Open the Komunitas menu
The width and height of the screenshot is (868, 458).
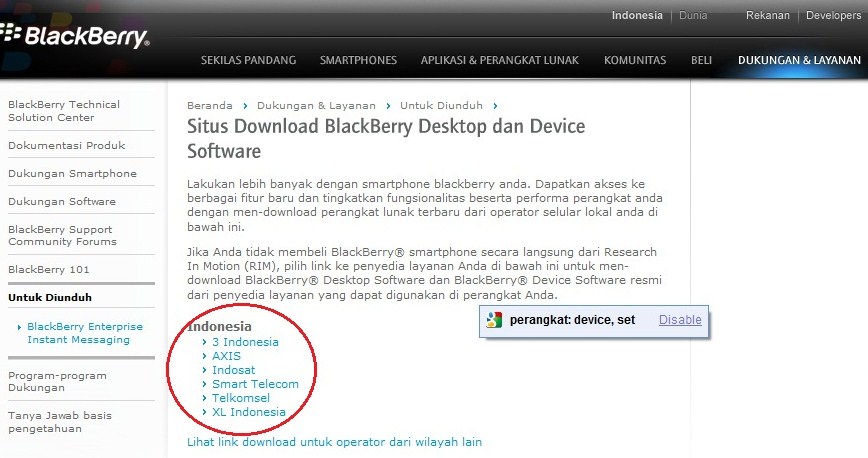pos(635,60)
